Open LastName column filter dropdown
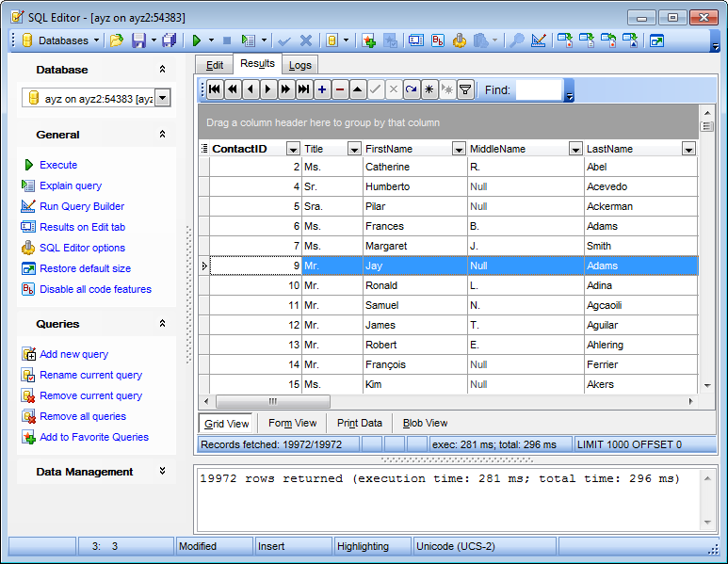The height and width of the screenshot is (564, 728). [688, 149]
